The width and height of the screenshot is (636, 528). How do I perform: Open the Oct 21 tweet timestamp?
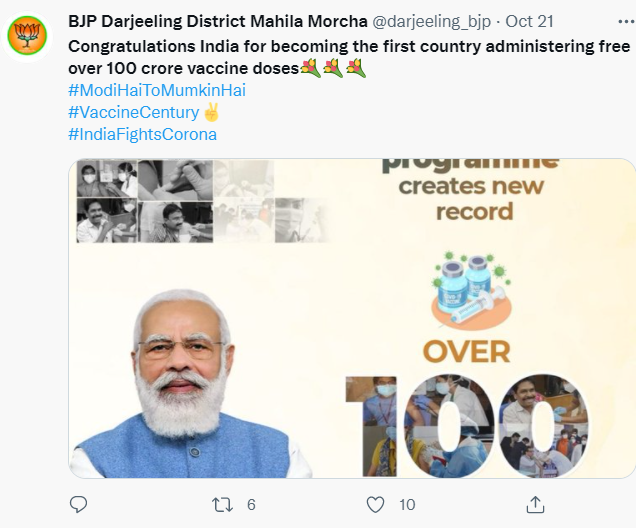pos(525,21)
